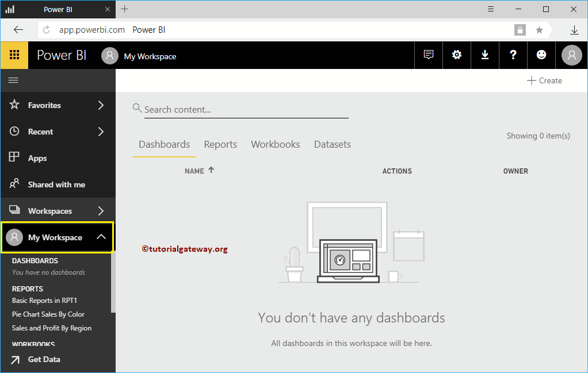
Task: Toggle the hamburger navigation pane button
Action: [13, 80]
